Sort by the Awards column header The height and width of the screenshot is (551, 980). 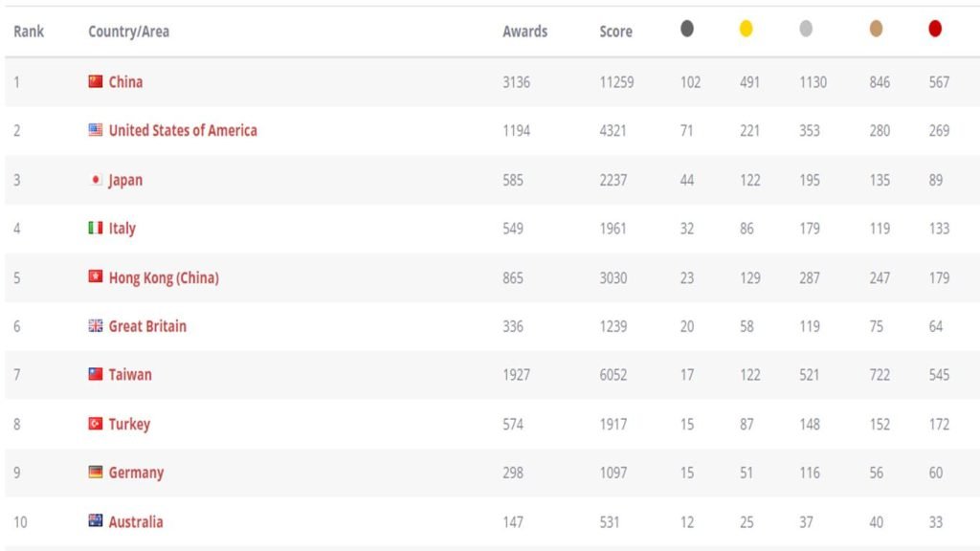pos(525,32)
